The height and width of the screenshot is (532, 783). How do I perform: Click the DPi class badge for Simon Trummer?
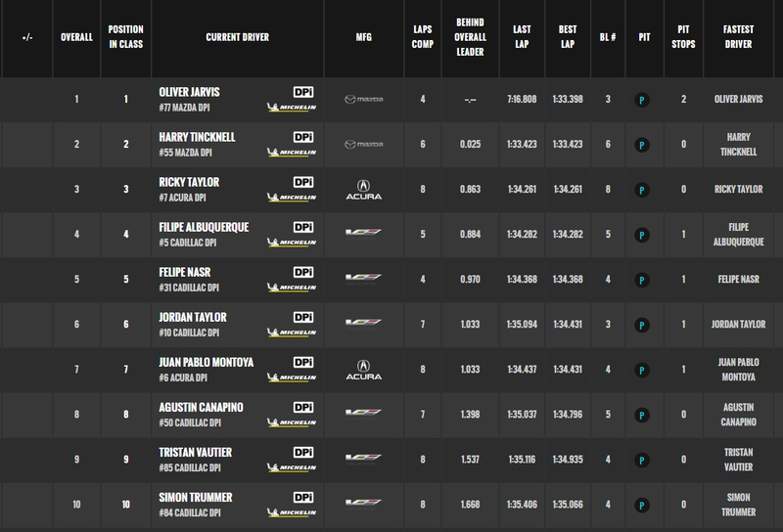coord(303,497)
